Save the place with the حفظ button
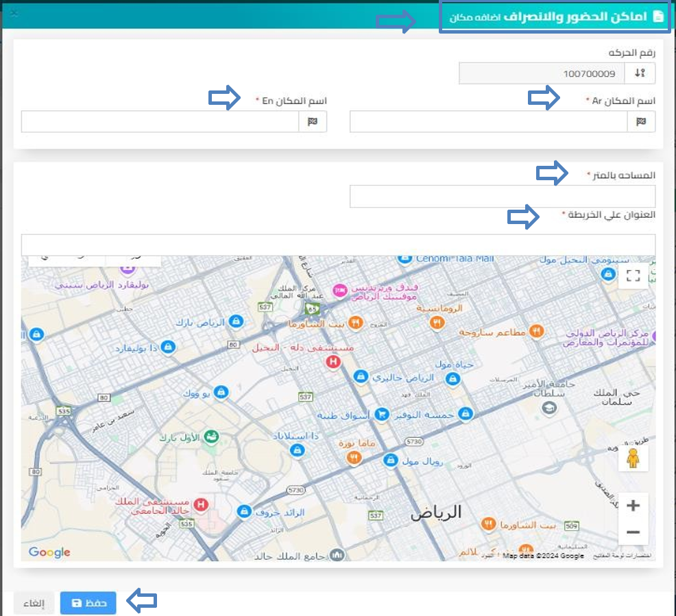Image resolution: width=676 pixels, height=616 pixels. [88, 603]
